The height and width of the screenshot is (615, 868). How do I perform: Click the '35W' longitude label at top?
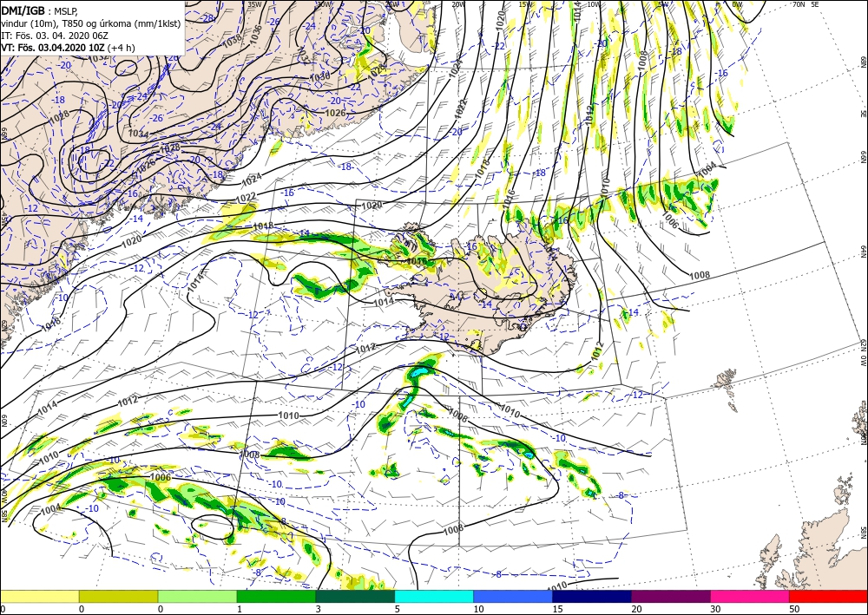254,4
